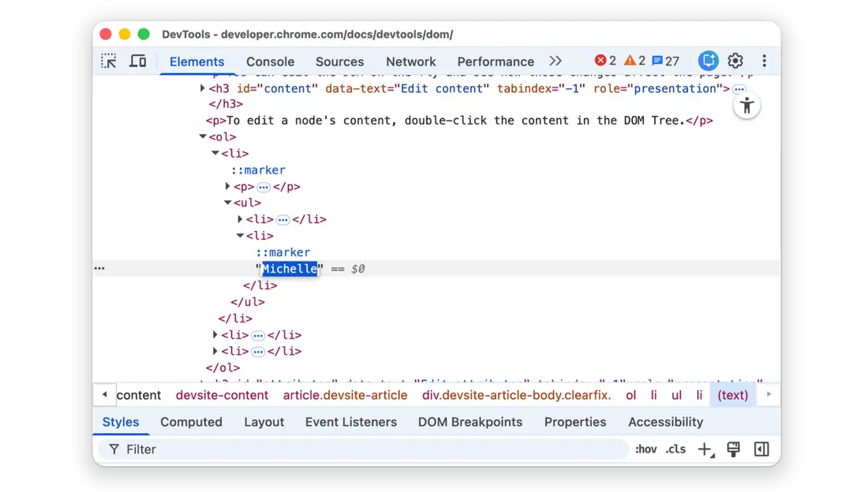Expand the last collapsed li under ol

[x=215, y=350]
